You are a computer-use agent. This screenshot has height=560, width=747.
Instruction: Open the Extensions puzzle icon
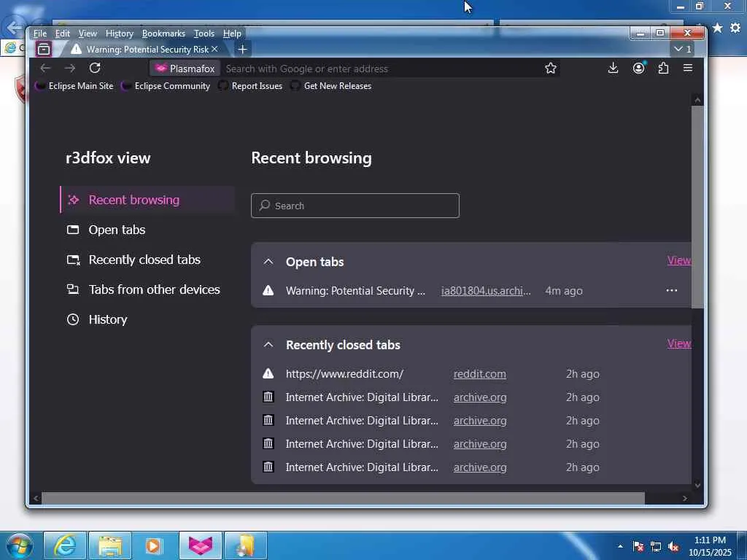(x=663, y=68)
